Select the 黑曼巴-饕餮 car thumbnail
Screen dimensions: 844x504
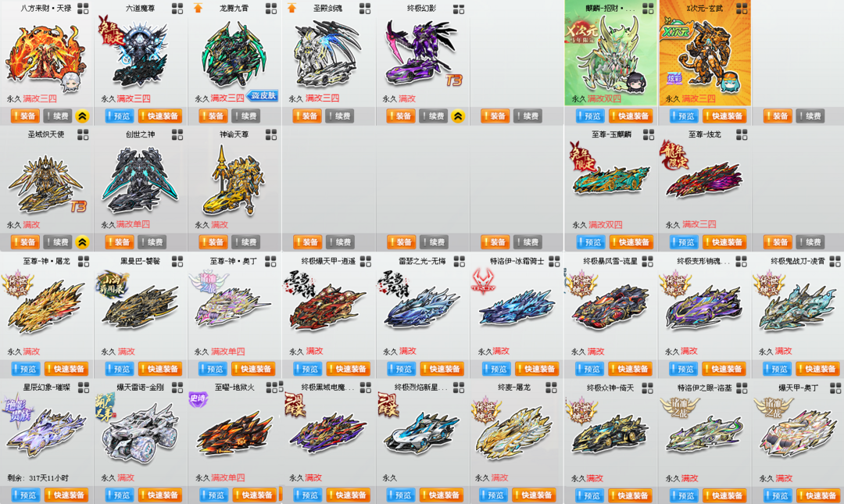pyautogui.click(x=138, y=304)
